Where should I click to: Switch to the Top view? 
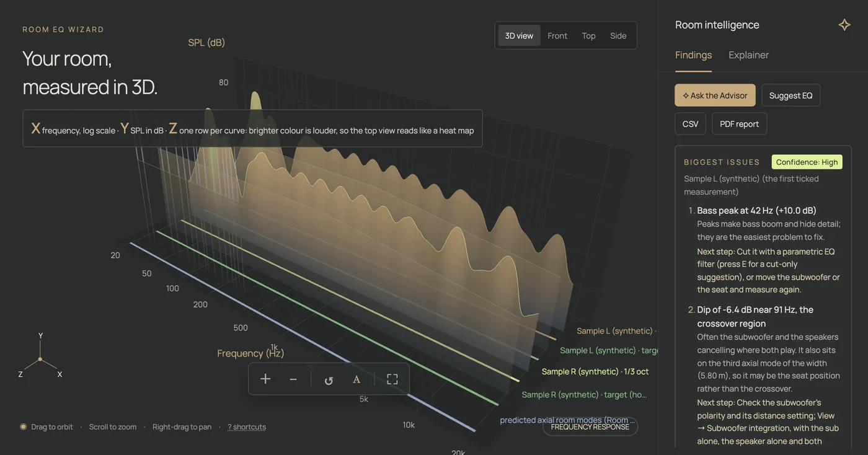coord(589,36)
